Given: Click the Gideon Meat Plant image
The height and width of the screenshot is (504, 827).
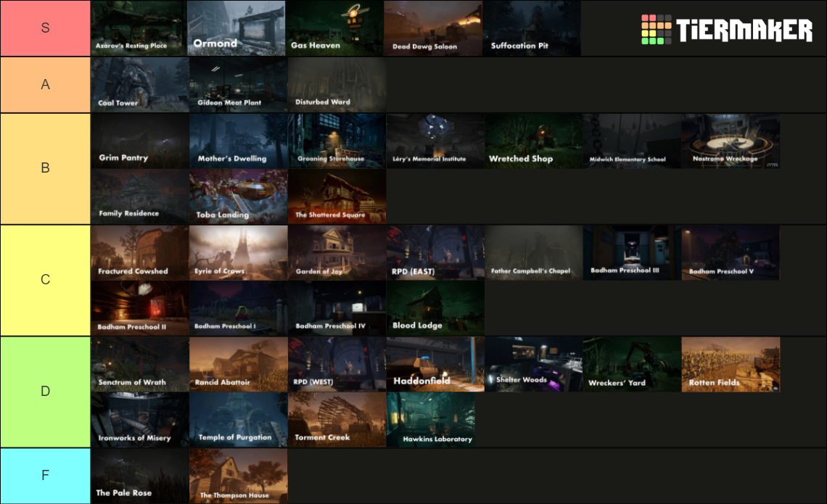Looking at the screenshot, I should click(x=236, y=85).
